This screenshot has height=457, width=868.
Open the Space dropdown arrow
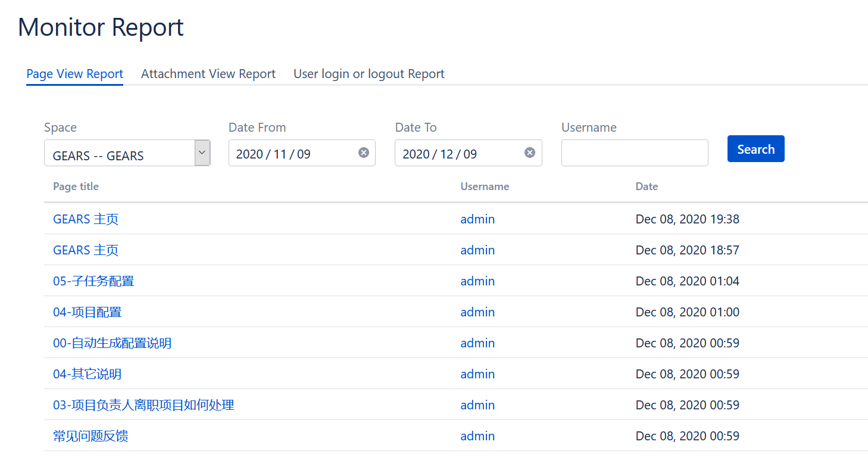tap(202, 153)
